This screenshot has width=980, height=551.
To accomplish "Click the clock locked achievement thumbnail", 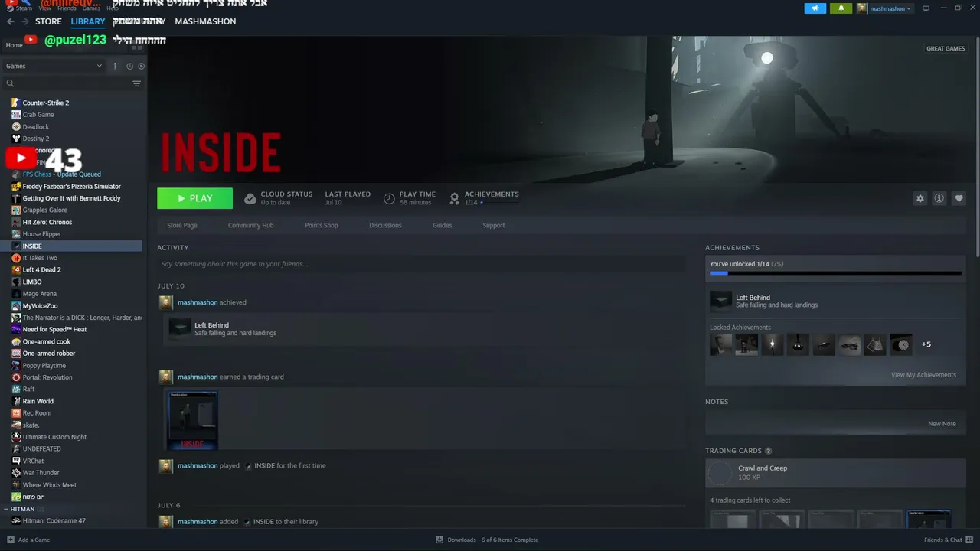I will 901,344.
